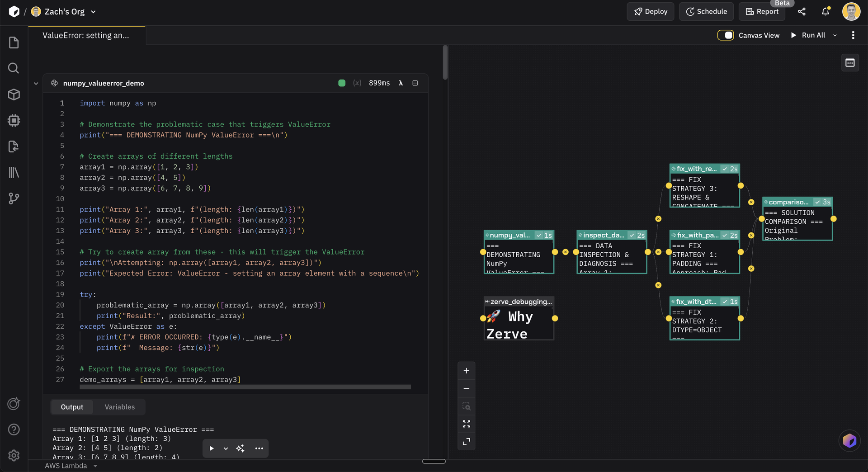Open the notifications bell
This screenshot has height=472, width=868.
[x=826, y=12]
